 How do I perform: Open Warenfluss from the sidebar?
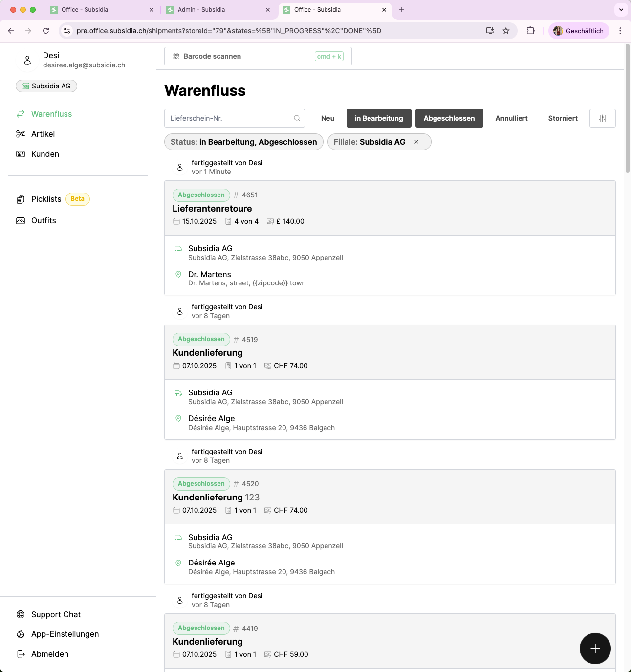51,114
